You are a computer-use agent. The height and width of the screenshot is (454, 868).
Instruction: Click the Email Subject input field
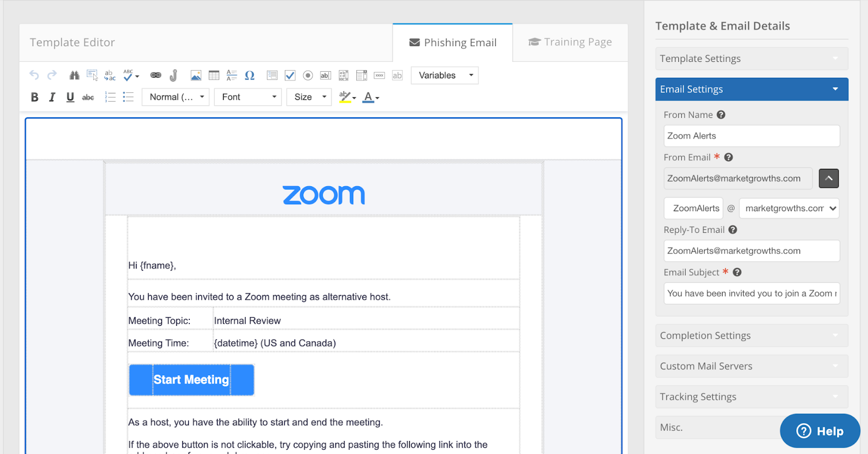(751, 293)
